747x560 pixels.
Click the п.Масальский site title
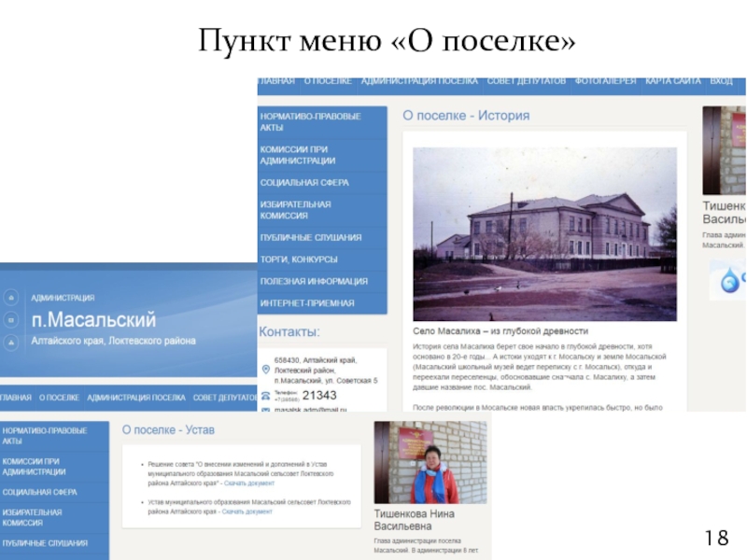click(94, 320)
